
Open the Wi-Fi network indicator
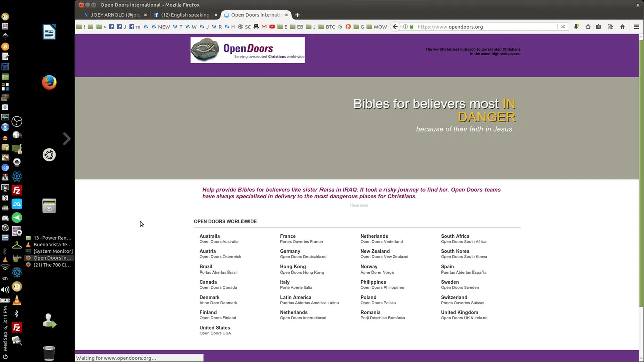coord(5,268)
